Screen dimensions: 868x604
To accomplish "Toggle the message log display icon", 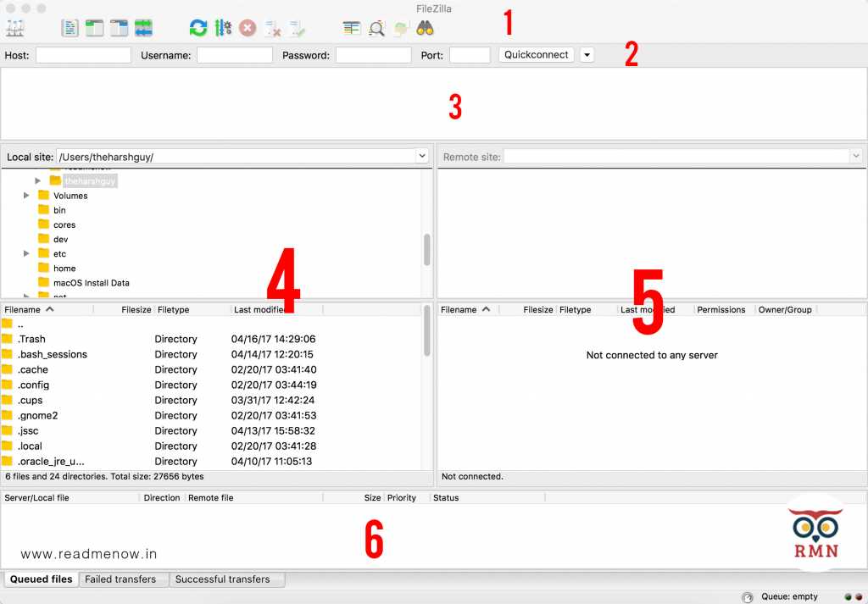I will point(70,27).
